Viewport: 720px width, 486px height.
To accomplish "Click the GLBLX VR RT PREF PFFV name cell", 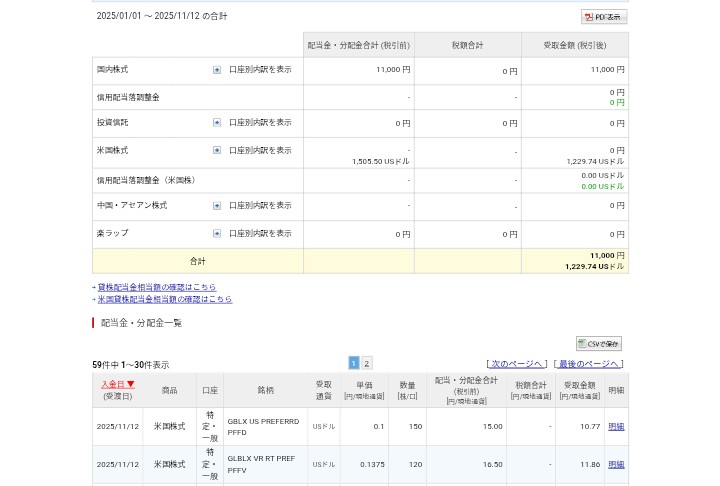I will (264, 464).
